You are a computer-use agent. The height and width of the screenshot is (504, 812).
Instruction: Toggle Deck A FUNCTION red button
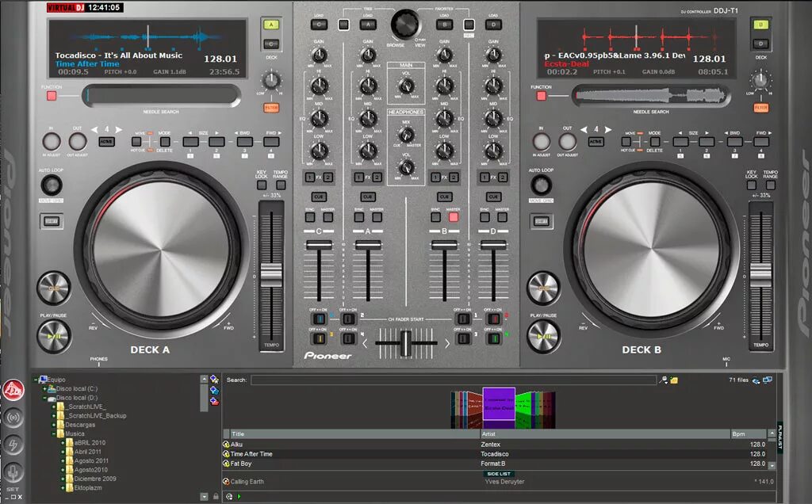point(52,96)
